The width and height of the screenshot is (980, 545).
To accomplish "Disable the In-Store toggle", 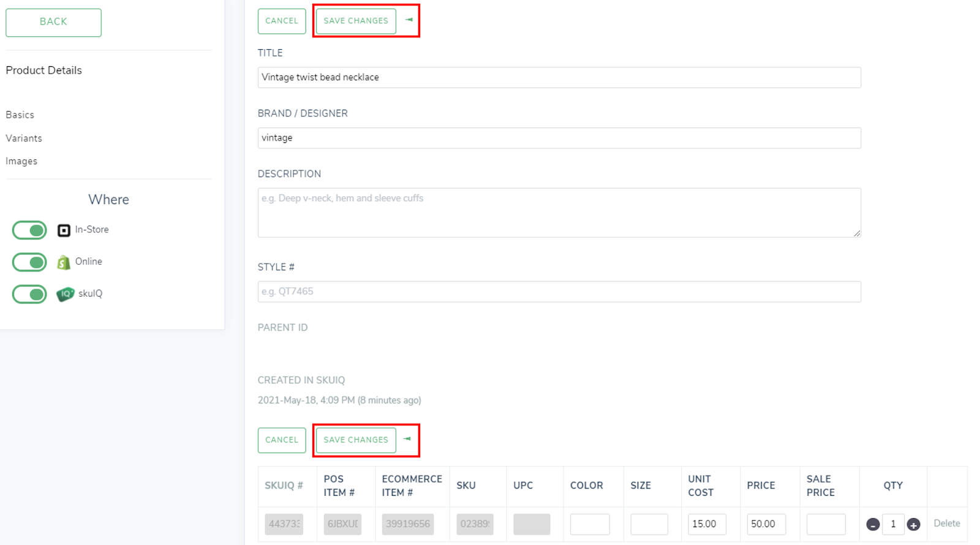I will 29,231.
